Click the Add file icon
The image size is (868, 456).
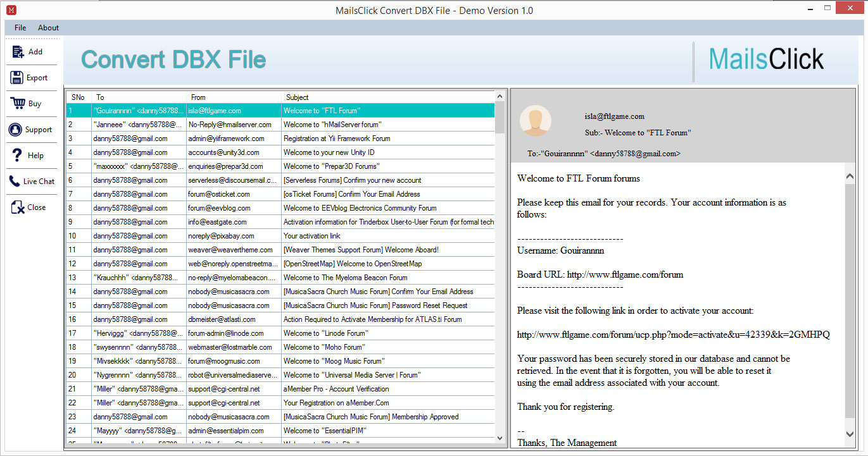point(18,52)
